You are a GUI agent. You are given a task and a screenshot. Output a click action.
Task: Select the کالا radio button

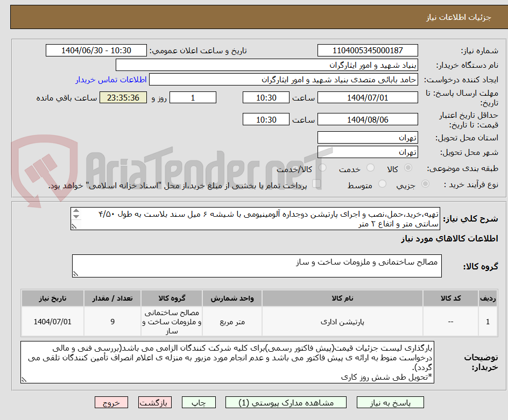(x=408, y=168)
